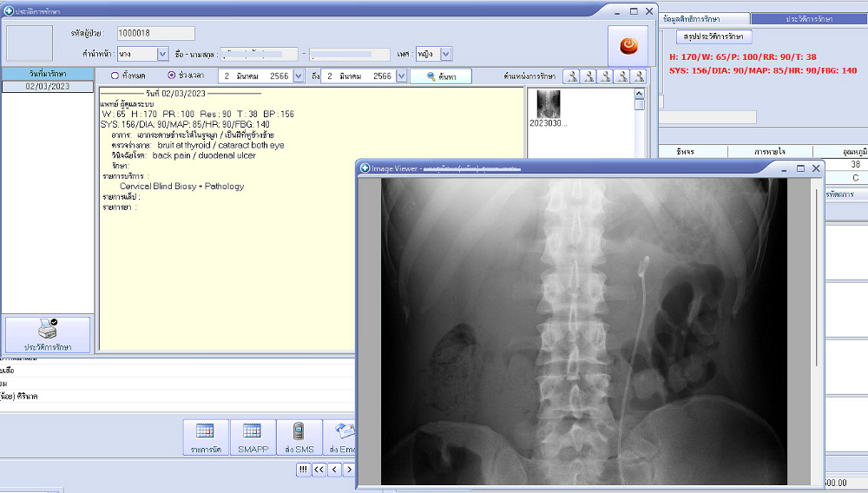Screen dimensions: 868x493
Task: Click the ค้นหา search button
Action: point(441,76)
